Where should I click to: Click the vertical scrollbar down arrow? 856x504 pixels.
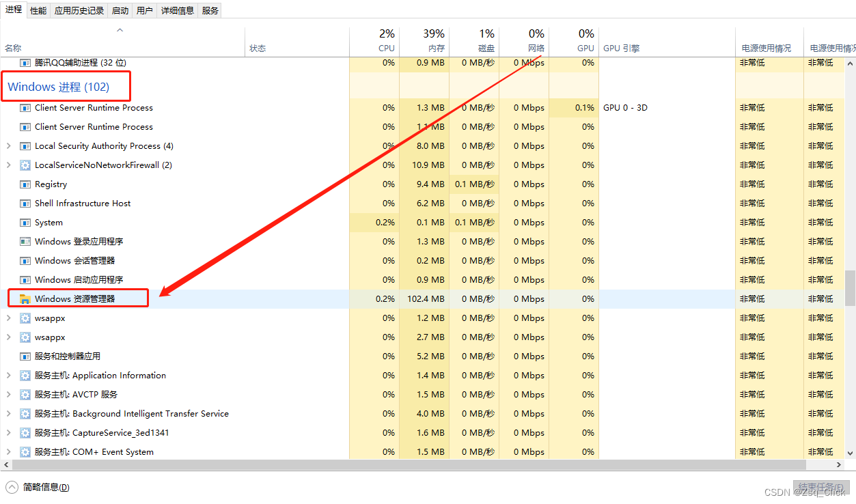pyautogui.click(x=851, y=453)
